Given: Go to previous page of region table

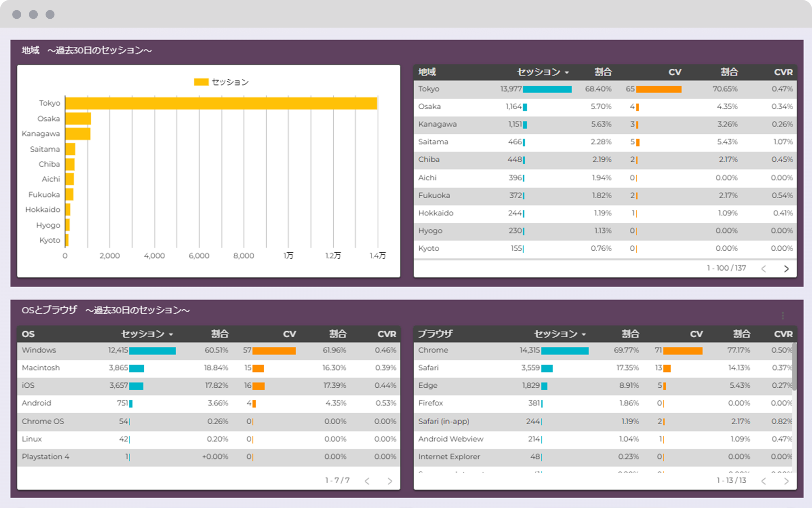Looking at the screenshot, I should tap(763, 269).
